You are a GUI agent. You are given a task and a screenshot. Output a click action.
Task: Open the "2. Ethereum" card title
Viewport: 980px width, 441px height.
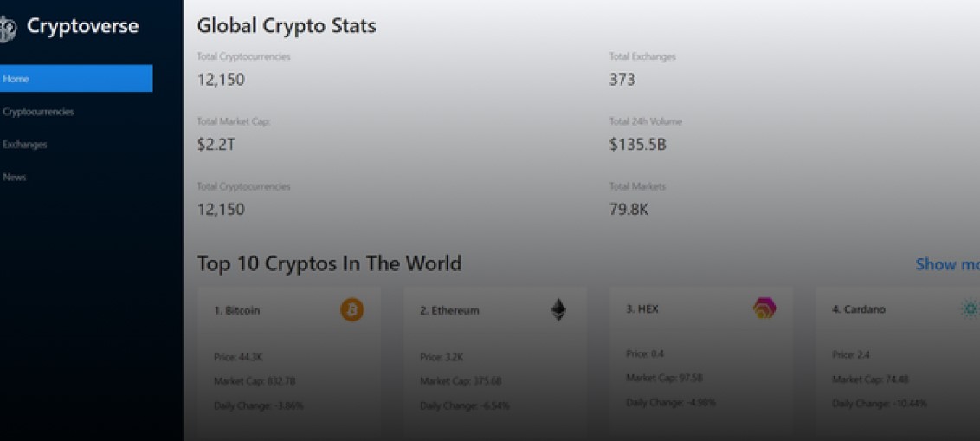449,310
